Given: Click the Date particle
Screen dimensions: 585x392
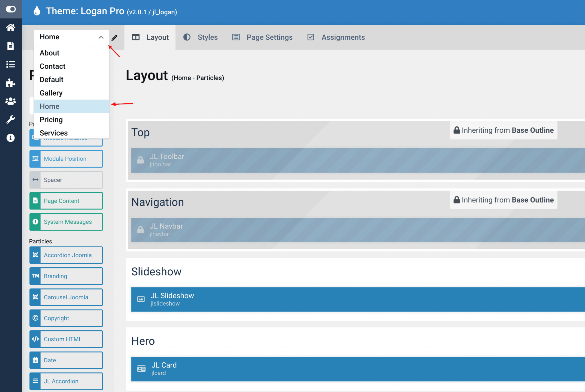Looking at the screenshot, I should coord(66,360).
